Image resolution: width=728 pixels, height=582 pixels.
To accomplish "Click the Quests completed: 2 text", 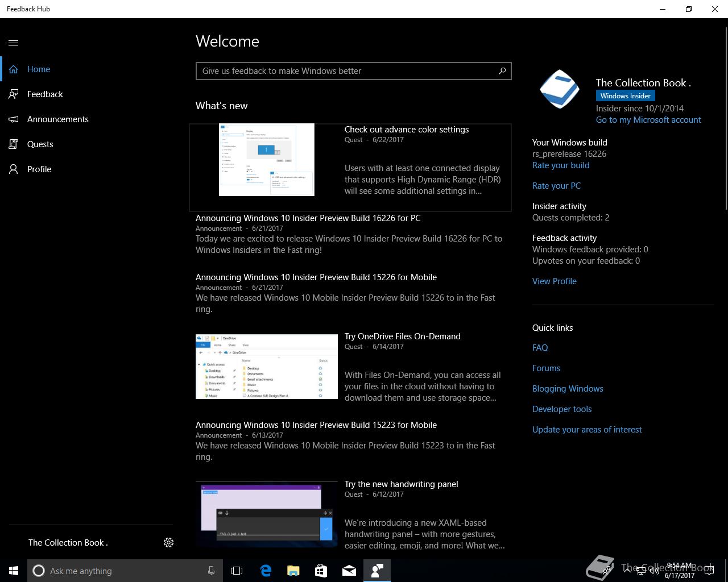I will 571,218.
